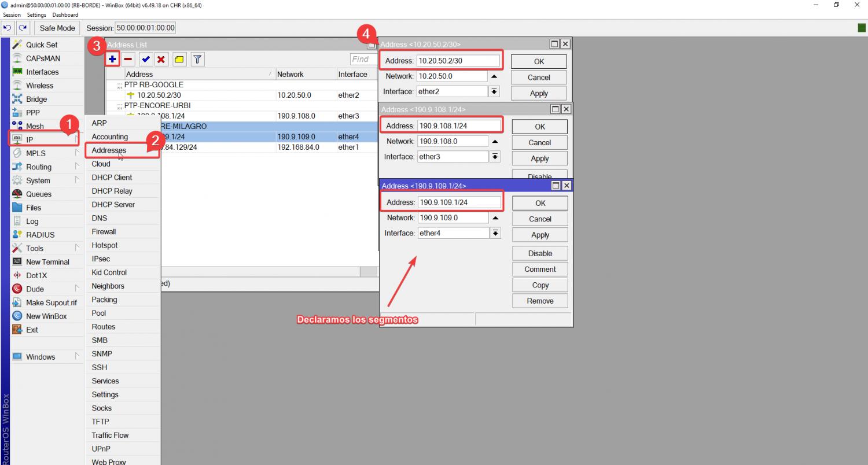Screen dimensions: 868x465
Task: Click the blue checkmark Enable icon
Action: [x=146, y=59]
